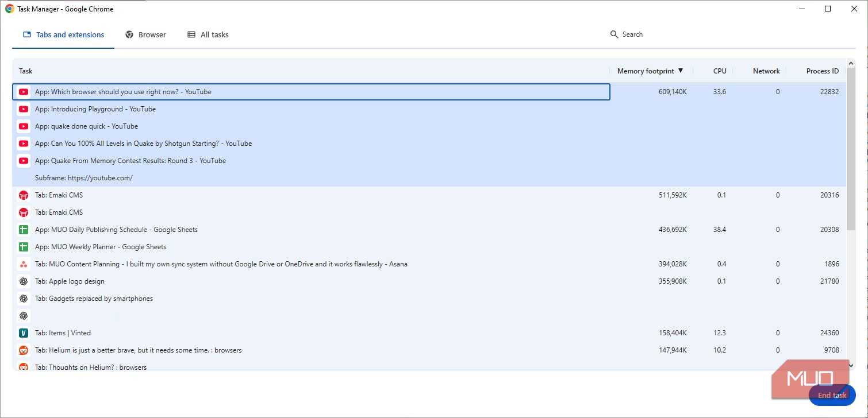Click process ID 9708
The image size is (868, 418).
(831, 350)
